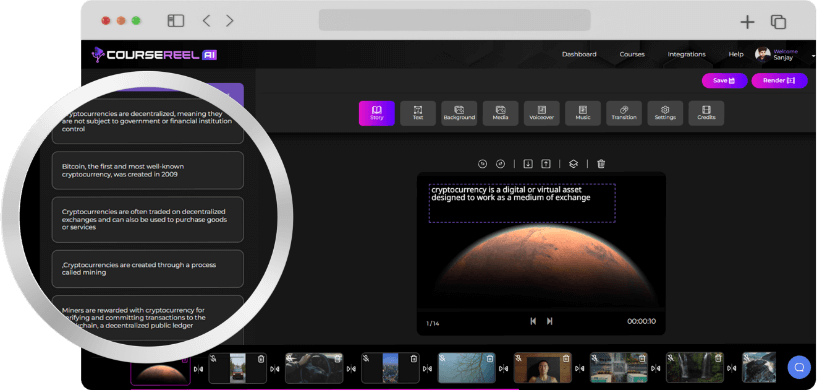
Task: Skip to the next slide in the player
Action: tap(549, 321)
